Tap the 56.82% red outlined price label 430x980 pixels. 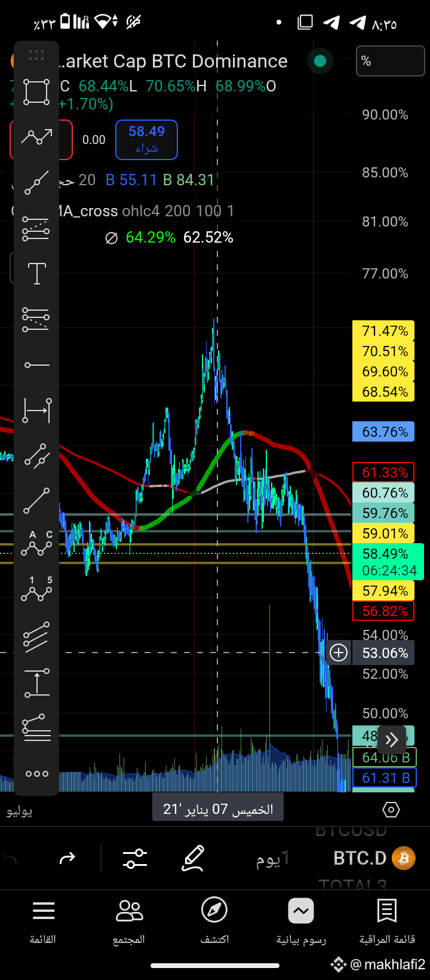(383, 611)
